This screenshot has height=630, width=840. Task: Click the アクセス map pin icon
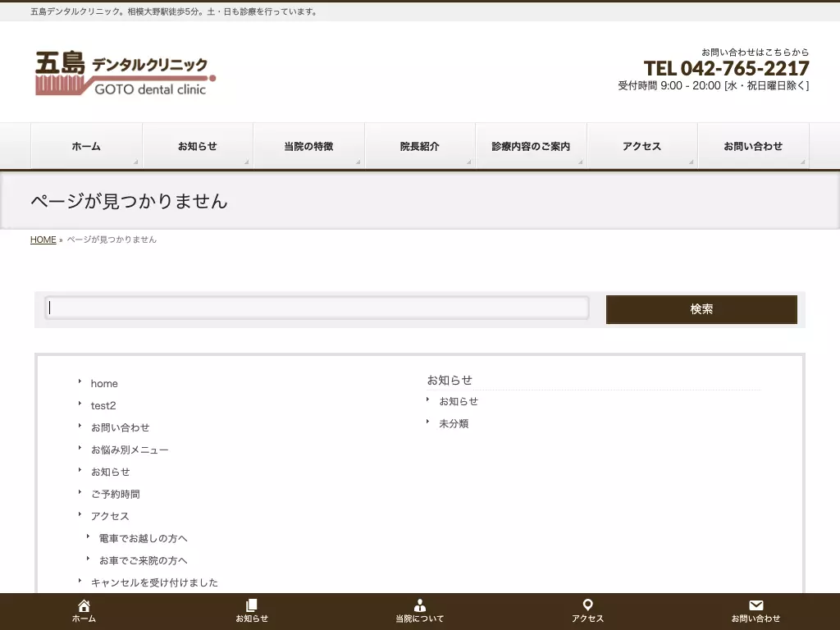coord(587,605)
